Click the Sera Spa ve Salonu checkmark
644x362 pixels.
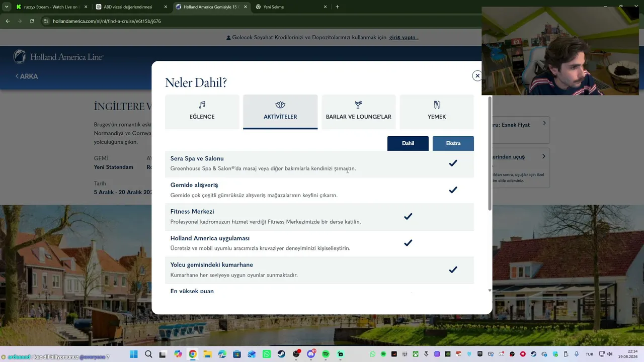[453, 163]
